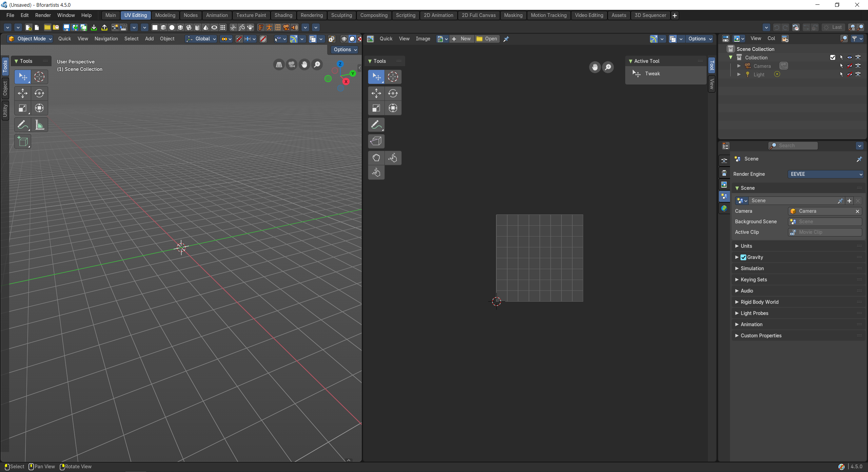Click the add new scene plus button
This screenshot has width=868, height=472.
[x=849, y=201]
